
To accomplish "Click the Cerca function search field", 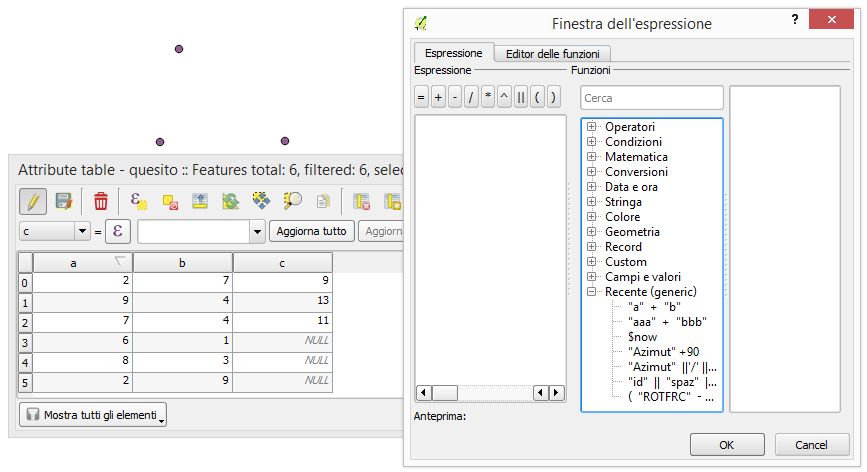I will (x=651, y=98).
